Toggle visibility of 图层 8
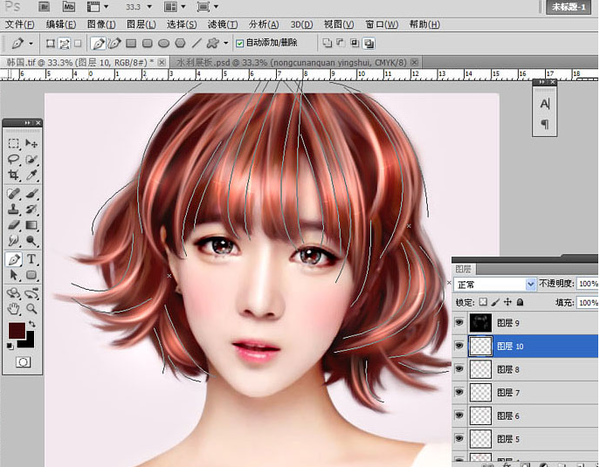 pyautogui.click(x=460, y=369)
